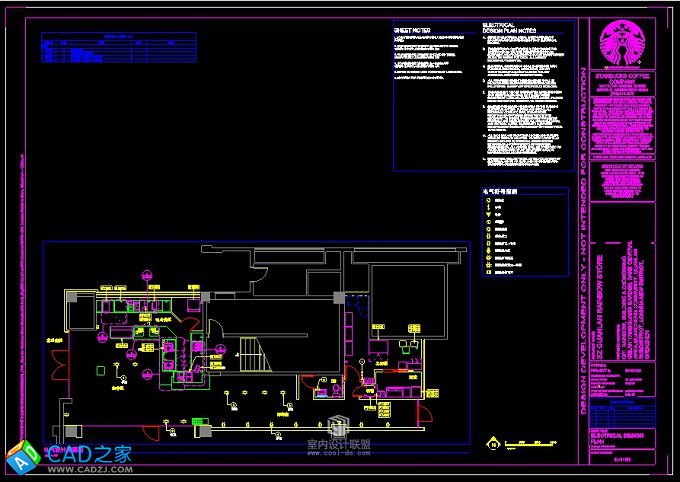
Task: Select the blue revision table at top left
Action: coord(117,51)
